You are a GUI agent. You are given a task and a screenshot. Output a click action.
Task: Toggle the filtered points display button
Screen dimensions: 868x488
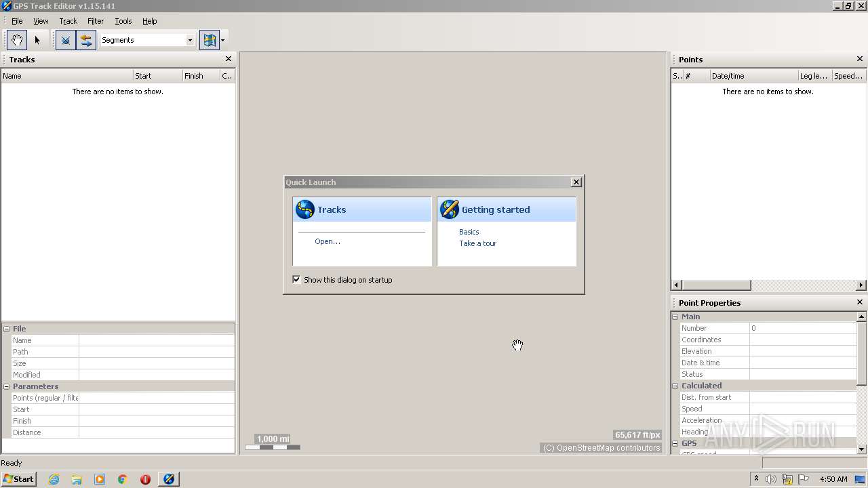click(x=66, y=40)
